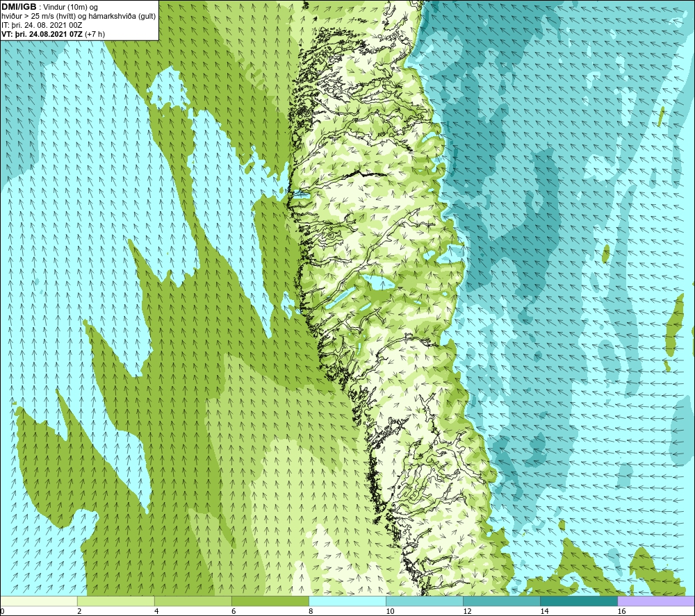The height and width of the screenshot is (616, 695).
Task: Click the 'DMI/IGB' title text
Action: [x=19, y=7]
